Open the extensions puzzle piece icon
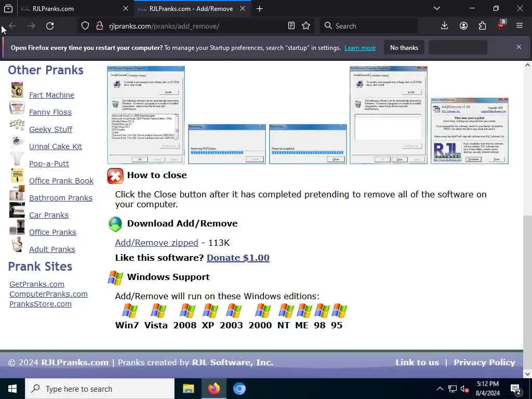The height and width of the screenshot is (399, 532). [x=482, y=26]
